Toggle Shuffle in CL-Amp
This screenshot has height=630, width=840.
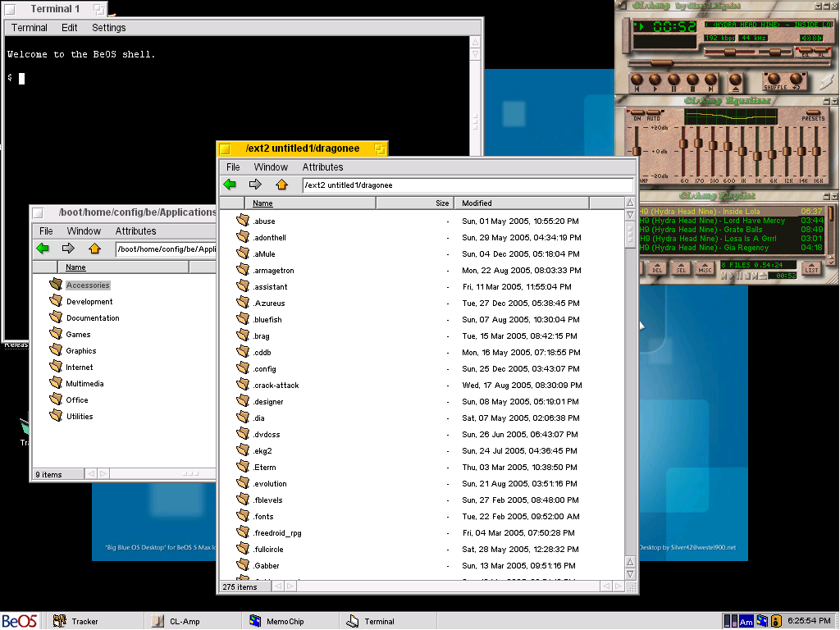coord(774,82)
